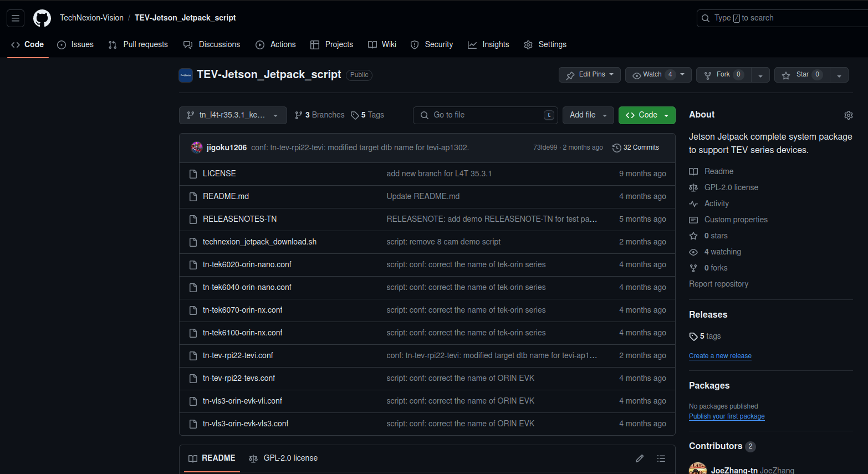Click the branch icon next to 3 Branches
868x474 pixels.
299,115
